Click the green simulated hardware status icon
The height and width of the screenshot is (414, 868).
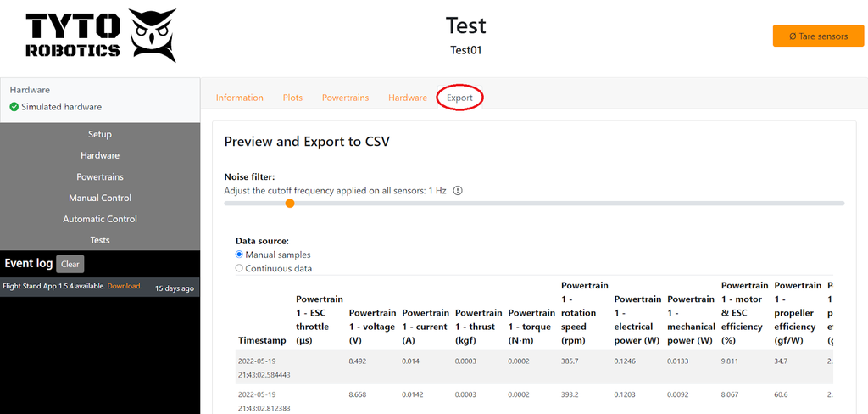tap(14, 107)
